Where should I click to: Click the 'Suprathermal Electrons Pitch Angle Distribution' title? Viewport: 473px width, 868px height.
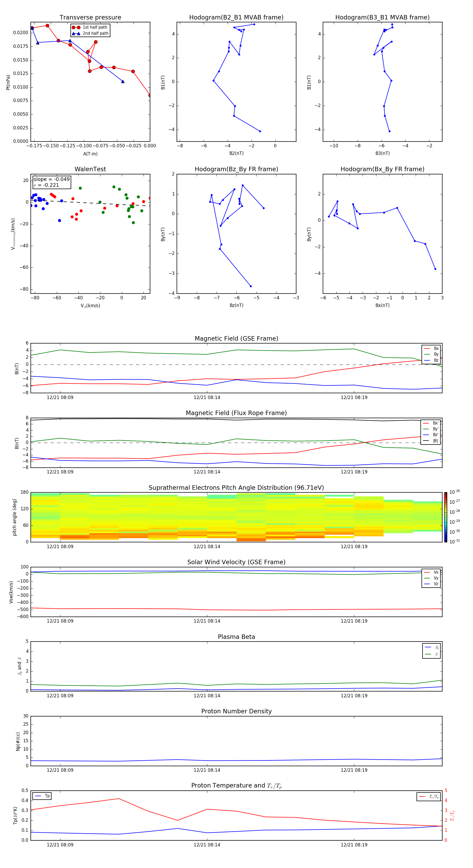(x=236, y=488)
